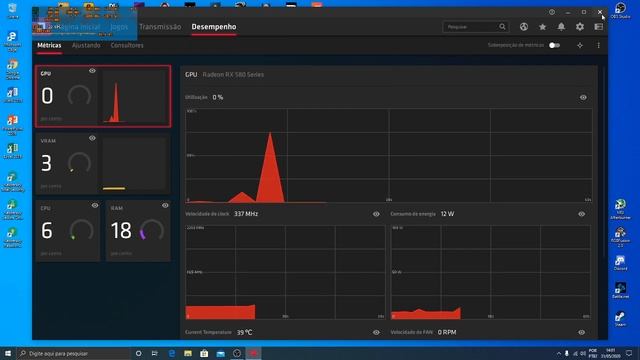640x360 pixels.
Task: Open Microsoft Store from taskbar
Action: click(204, 353)
